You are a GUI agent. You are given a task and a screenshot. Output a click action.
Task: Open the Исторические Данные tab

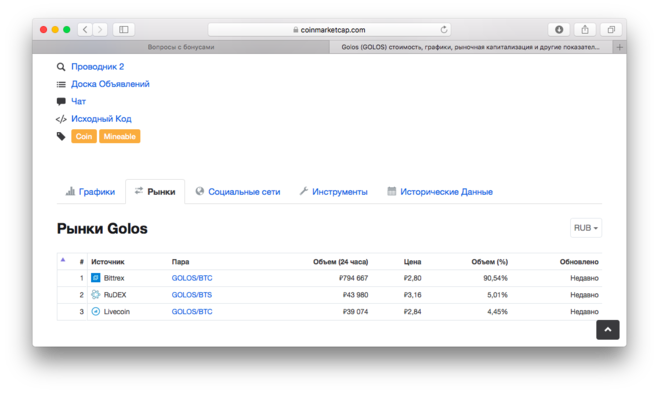click(440, 192)
